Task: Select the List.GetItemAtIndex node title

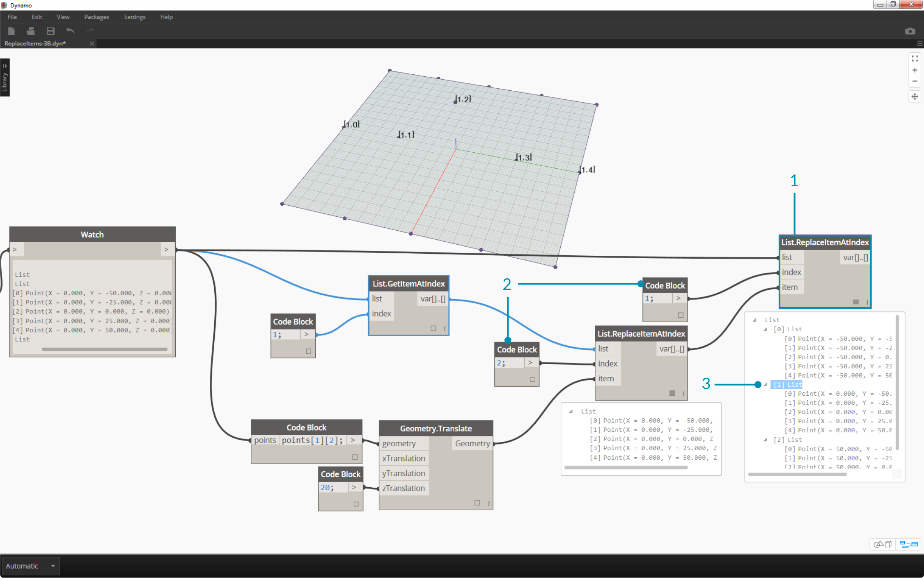Action: click(408, 284)
